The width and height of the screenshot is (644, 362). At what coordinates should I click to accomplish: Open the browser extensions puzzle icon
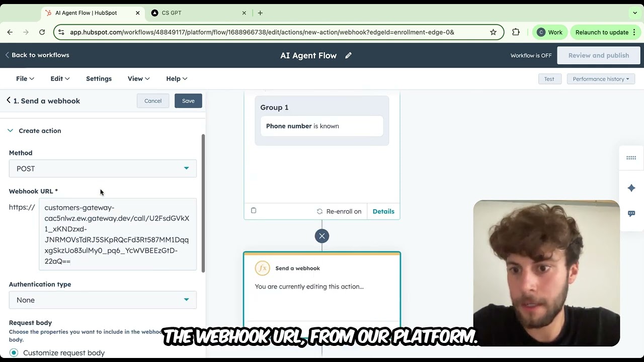pyautogui.click(x=516, y=32)
